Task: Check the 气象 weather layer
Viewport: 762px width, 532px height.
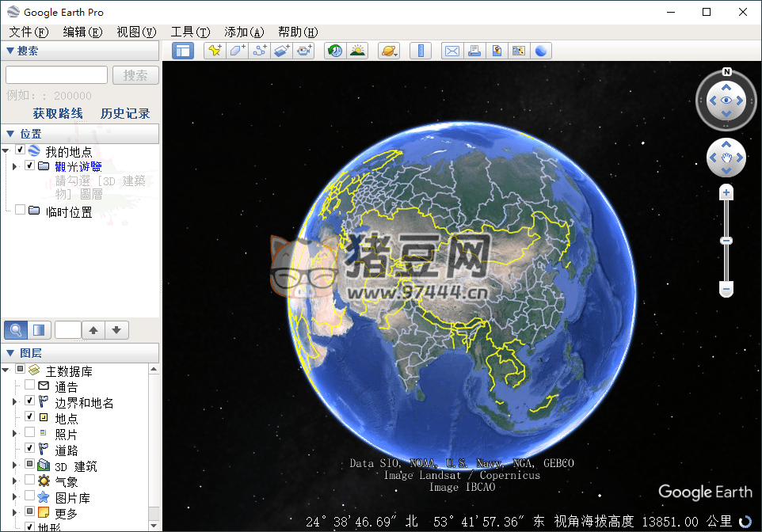Action: [x=30, y=479]
